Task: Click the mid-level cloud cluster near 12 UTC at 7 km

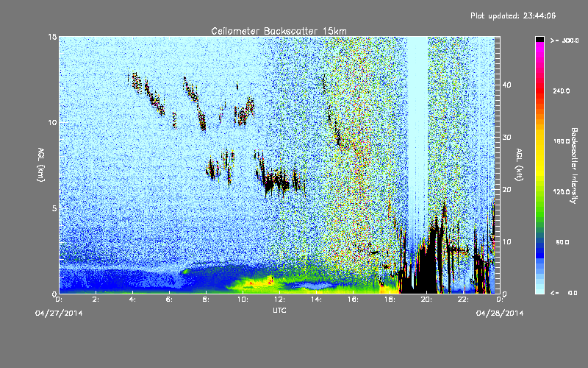Action: [x=277, y=181]
